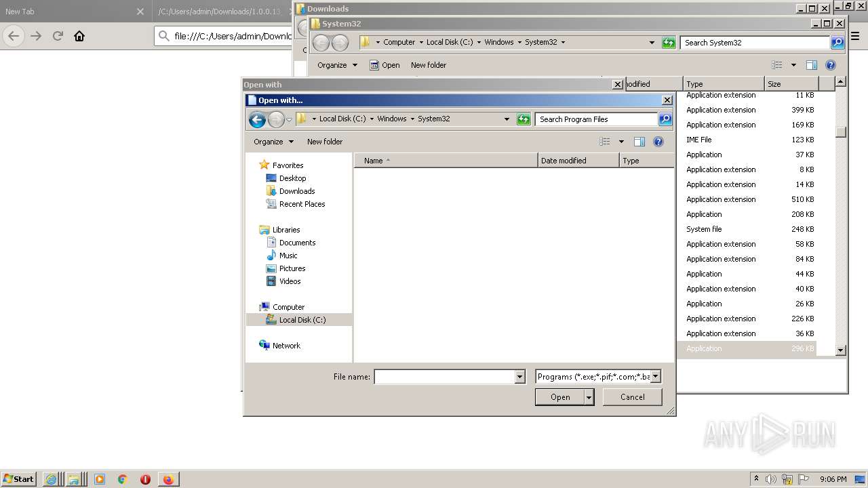Screen dimensions: 868x488
Task: Click New folder in System32 window
Action: [429, 65]
